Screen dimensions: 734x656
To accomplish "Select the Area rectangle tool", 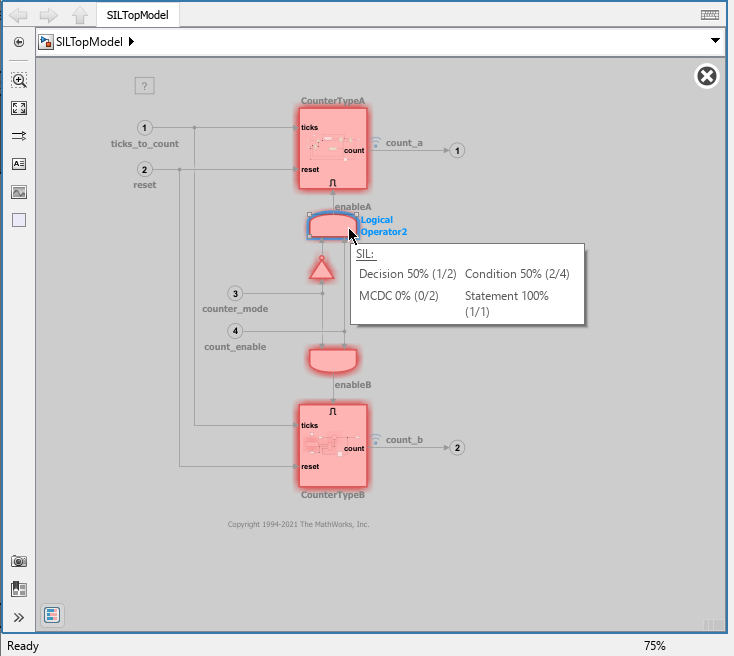I will (x=19, y=220).
